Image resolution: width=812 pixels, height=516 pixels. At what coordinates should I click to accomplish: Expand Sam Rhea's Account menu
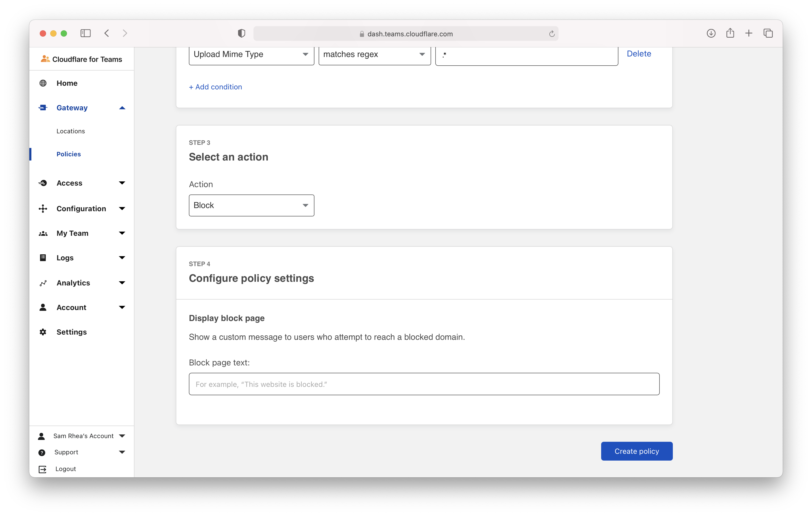(122, 436)
